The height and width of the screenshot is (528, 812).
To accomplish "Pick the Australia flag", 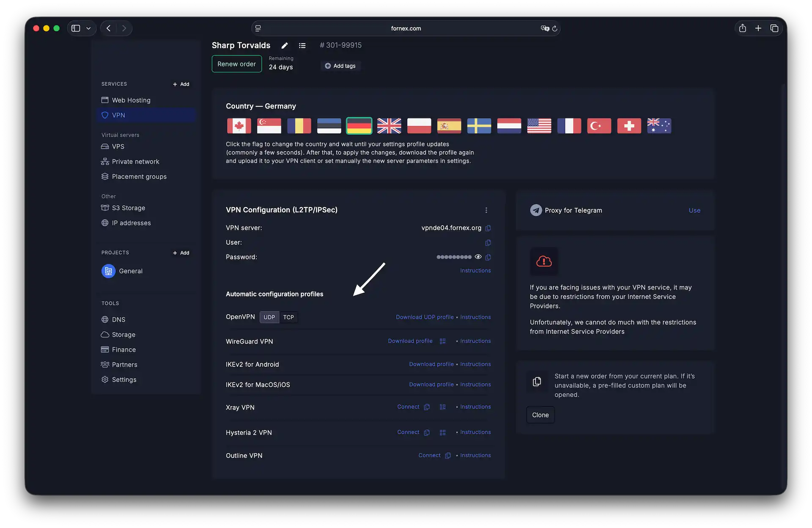I will (x=659, y=126).
